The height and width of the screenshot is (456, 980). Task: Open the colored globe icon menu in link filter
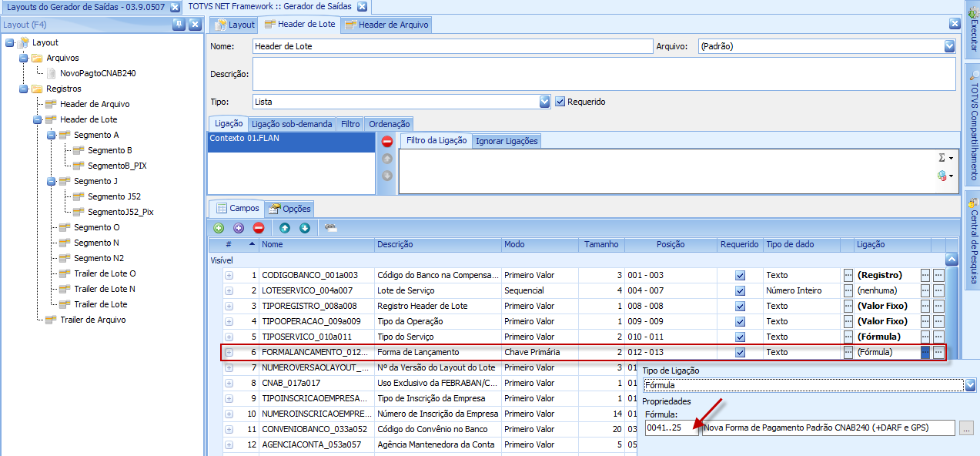(945, 176)
